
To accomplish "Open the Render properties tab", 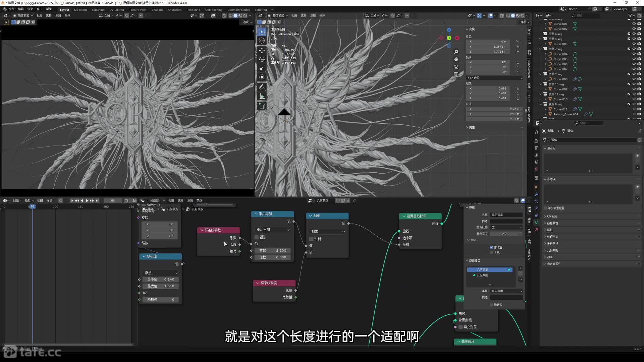I will (x=536, y=141).
